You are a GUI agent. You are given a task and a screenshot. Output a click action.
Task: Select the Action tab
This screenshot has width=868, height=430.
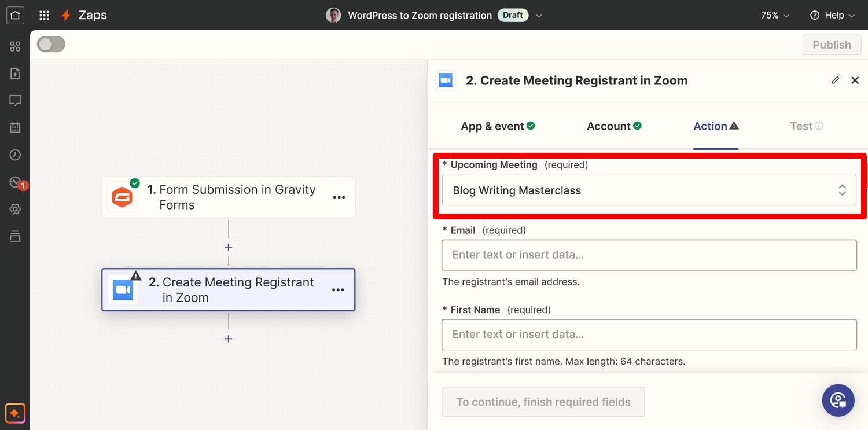[x=716, y=126]
